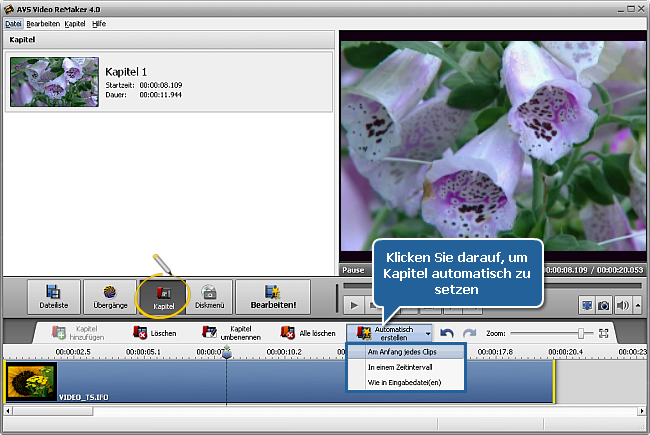This screenshot has width=650, height=435.
Task: Close the AVS Video ReMaker window
Action: (x=642, y=9)
